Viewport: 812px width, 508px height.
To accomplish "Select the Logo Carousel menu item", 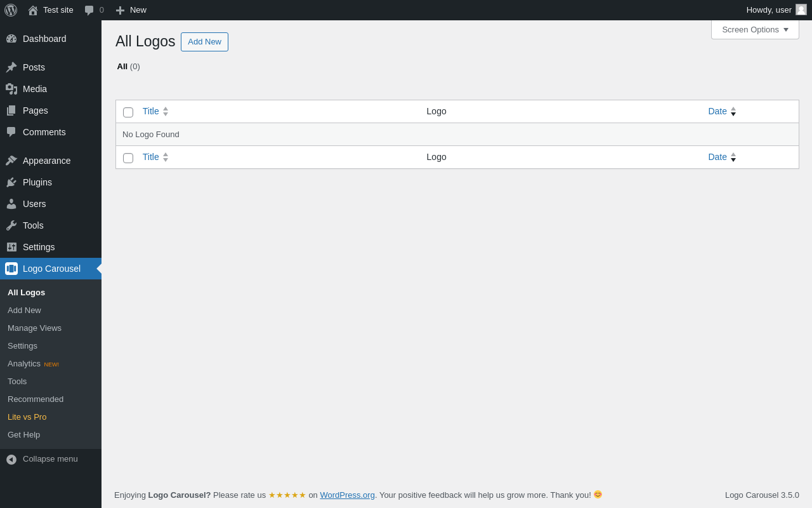I will tap(51, 269).
